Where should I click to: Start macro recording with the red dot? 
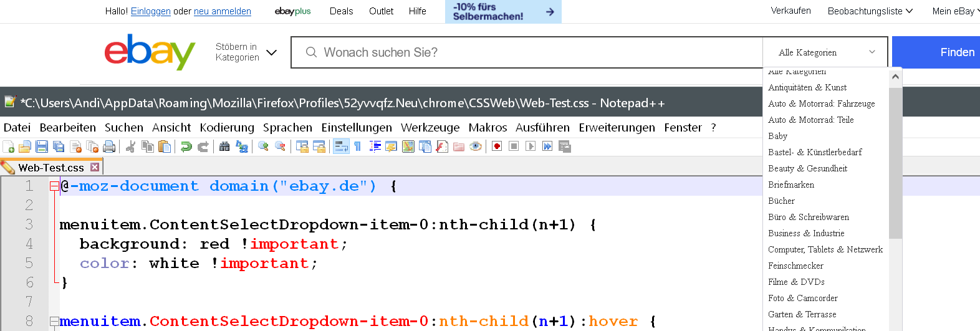click(x=497, y=146)
